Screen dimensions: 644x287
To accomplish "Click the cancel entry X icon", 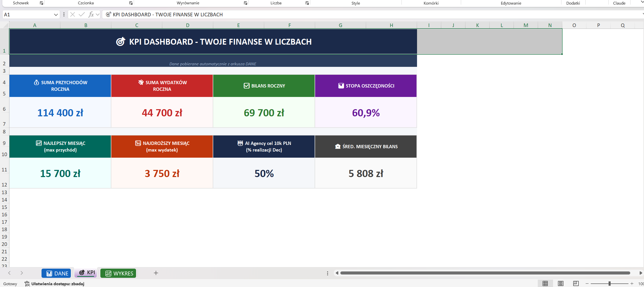I will [x=73, y=15].
